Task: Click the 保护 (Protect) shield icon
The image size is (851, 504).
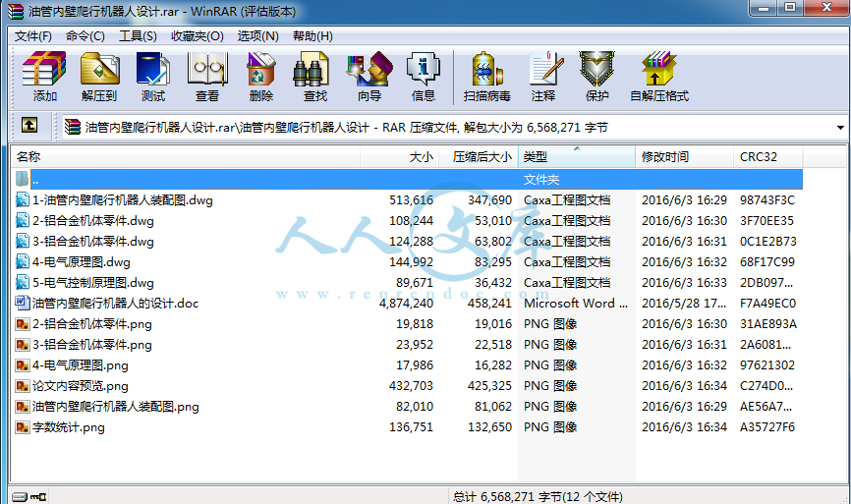Action: (x=596, y=69)
